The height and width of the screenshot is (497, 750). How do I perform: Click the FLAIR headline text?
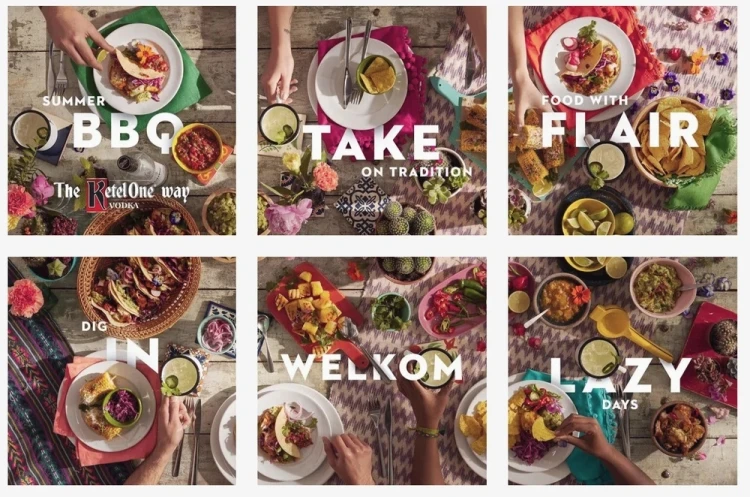621,130
